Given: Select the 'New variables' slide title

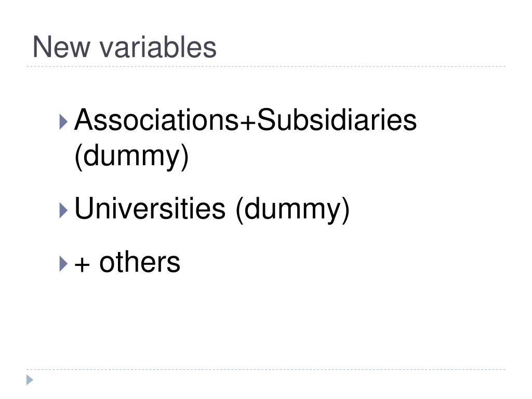Looking at the screenshot, I should tap(125, 47).
